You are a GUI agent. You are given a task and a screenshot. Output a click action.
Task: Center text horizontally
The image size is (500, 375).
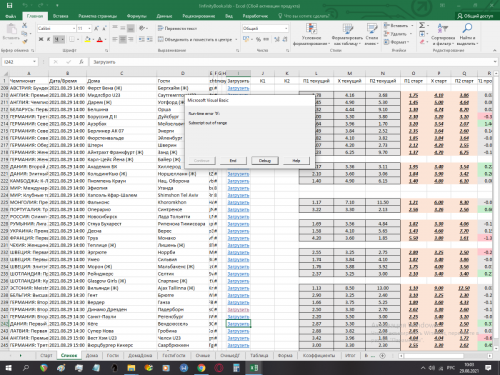pos(123,39)
